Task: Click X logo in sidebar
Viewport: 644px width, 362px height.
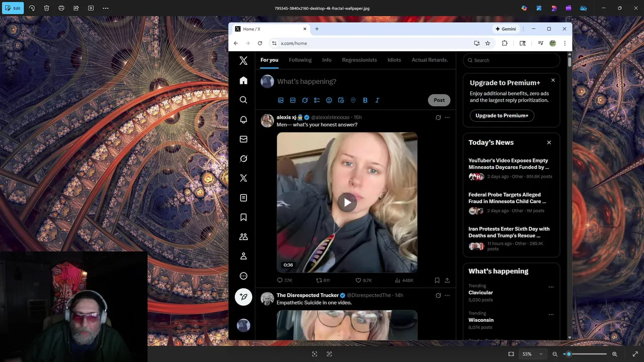Action: point(244,61)
